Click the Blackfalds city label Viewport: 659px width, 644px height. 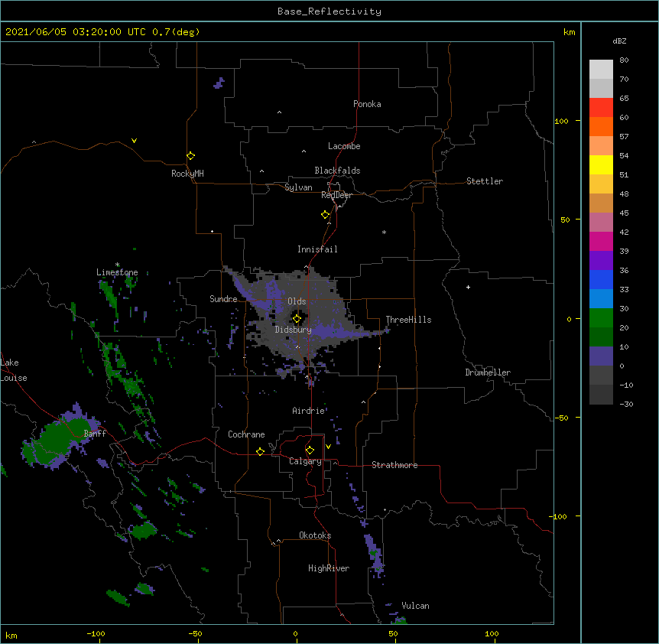click(x=337, y=171)
